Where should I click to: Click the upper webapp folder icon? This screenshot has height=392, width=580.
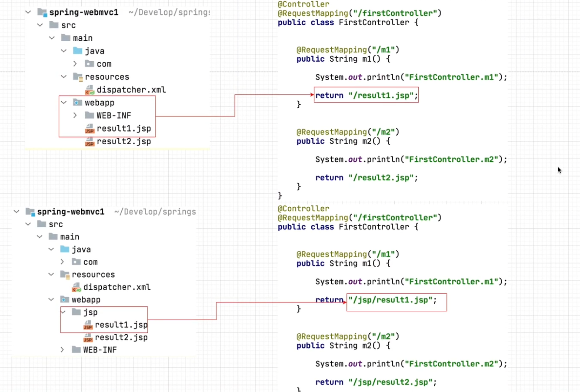point(78,103)
